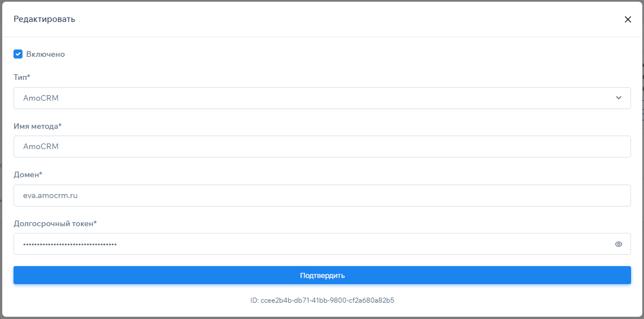Click the Включено label text
This screenshot has height=319, width=644.
point(46,55)
